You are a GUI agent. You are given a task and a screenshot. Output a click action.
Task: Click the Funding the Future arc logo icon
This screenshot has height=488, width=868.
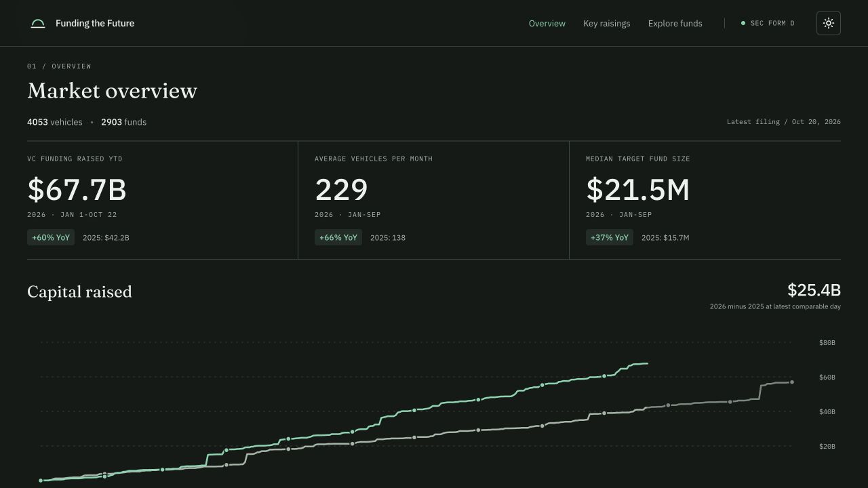(38, 24)
